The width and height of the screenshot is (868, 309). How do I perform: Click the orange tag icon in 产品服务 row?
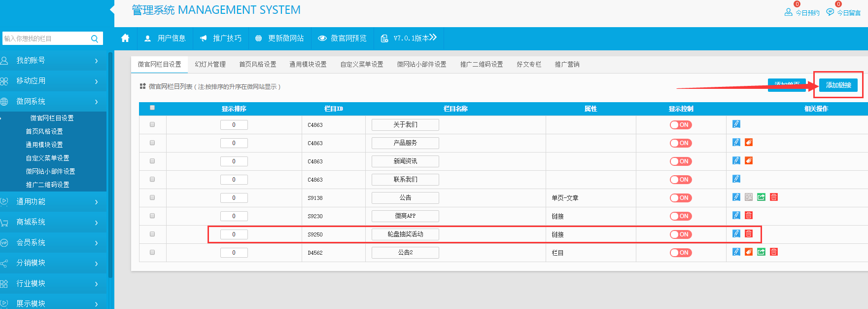[748, 142]
